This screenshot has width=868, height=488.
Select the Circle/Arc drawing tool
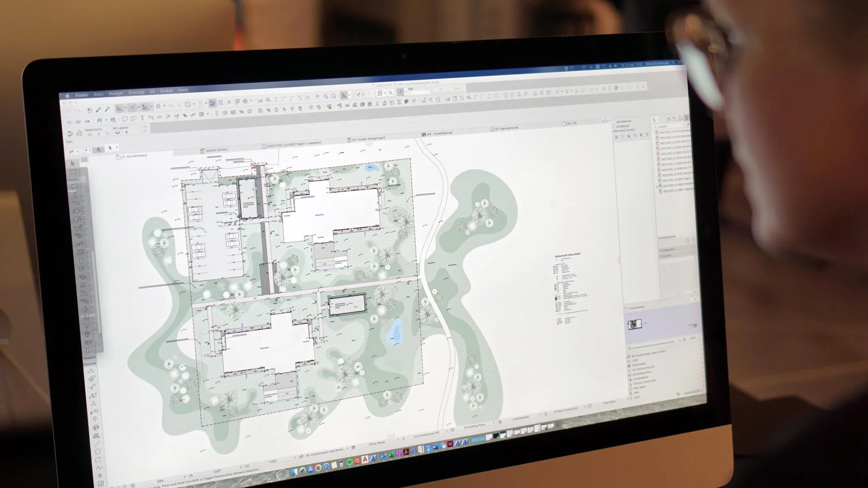(x=97, y=451)
